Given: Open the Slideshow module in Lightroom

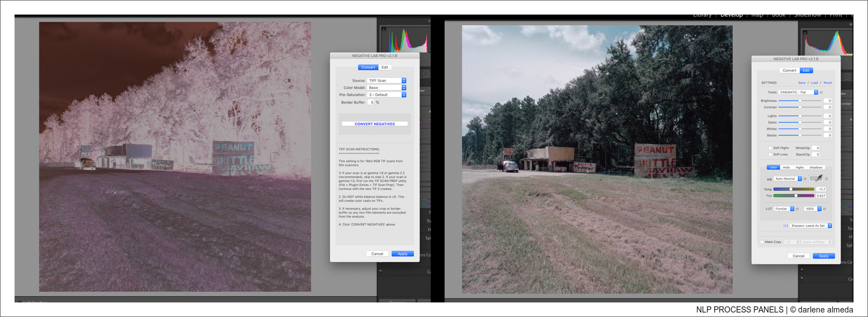Looking at the screenshot, I should pos(808,15).
